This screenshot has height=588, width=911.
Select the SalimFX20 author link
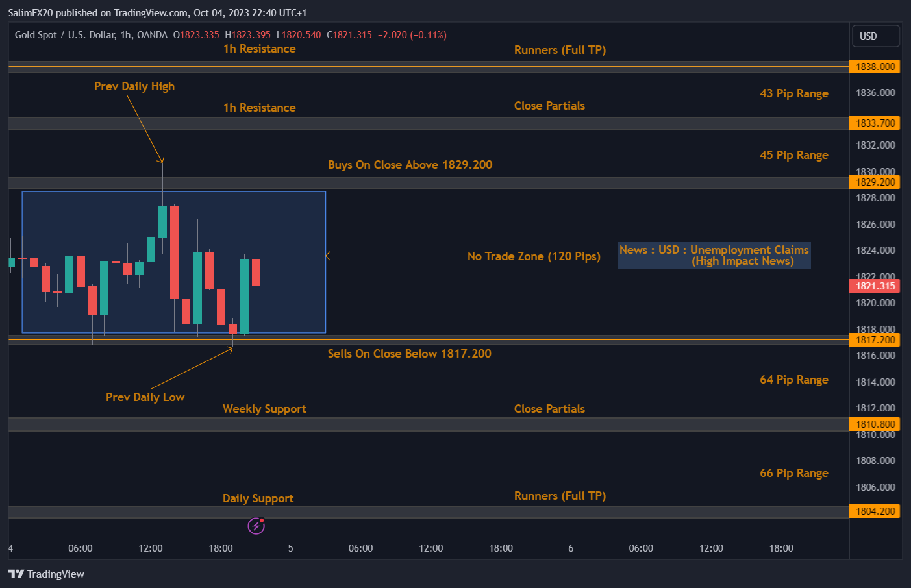(31, 12)
